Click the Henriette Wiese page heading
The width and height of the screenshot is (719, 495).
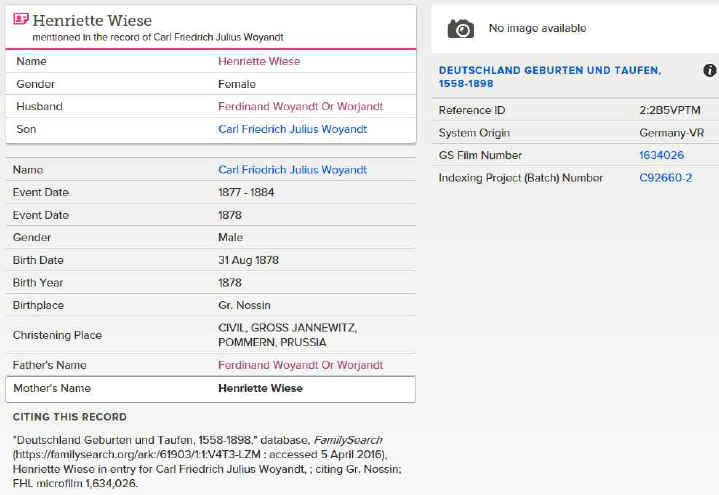92,20
